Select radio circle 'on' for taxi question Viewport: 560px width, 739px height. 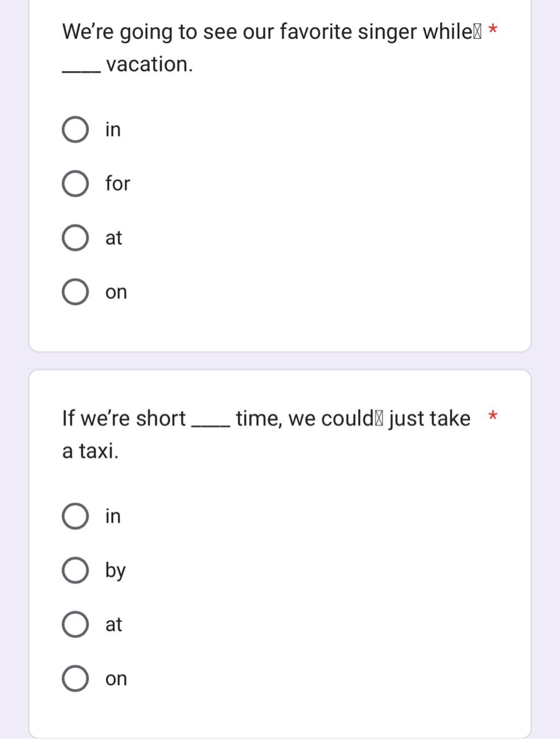(x=75, y=679)
